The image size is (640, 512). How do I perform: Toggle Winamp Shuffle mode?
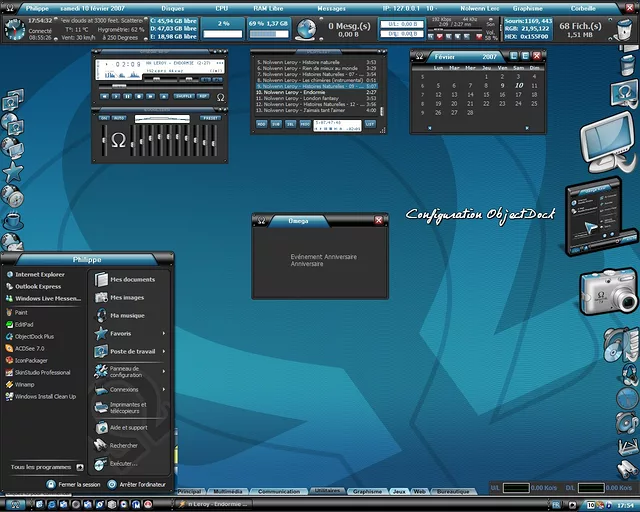tap(183, 97)
